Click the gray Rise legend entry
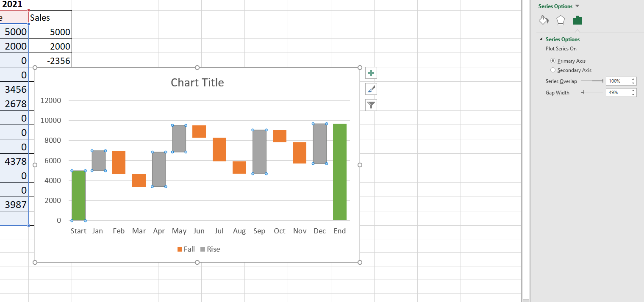This screenshot has width=644, height=302. pyautogui.click(x=210, y=249)
